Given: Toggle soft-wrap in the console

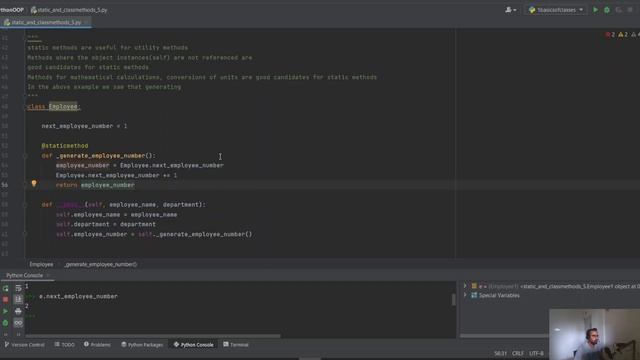Looking at the screenshot, I should click(18, 288).
